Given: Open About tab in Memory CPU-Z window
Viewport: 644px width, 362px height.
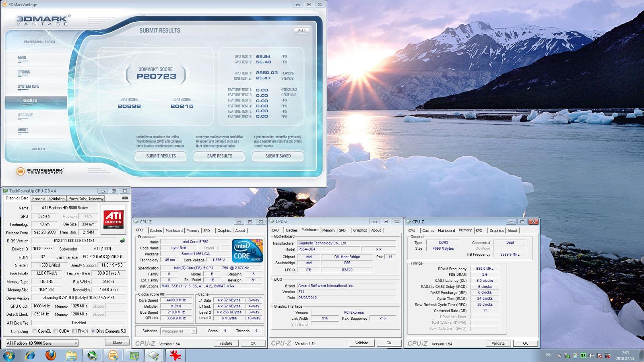Looking at the screenshot, I should click(512, 231).
